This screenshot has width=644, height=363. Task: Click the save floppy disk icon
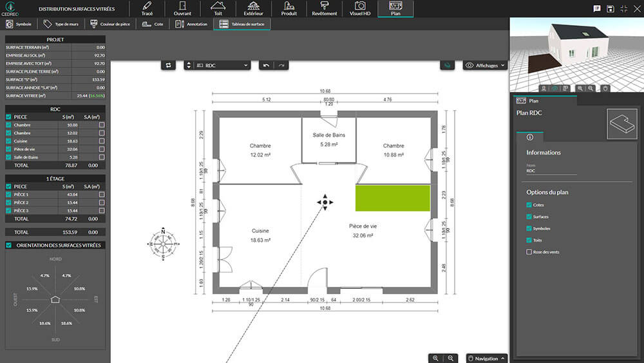pyautogui.click(x=609, y=8)
